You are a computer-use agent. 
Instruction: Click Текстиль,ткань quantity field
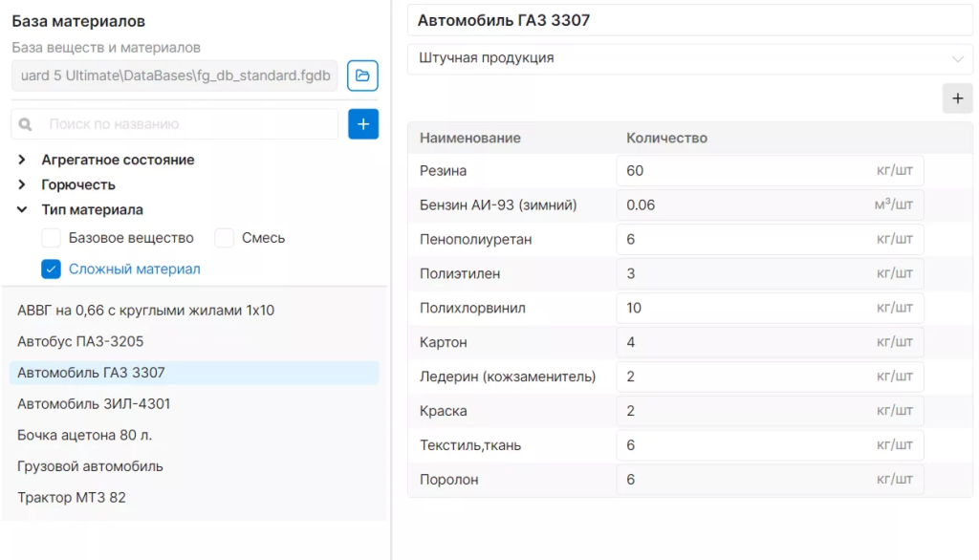(770, 445)
